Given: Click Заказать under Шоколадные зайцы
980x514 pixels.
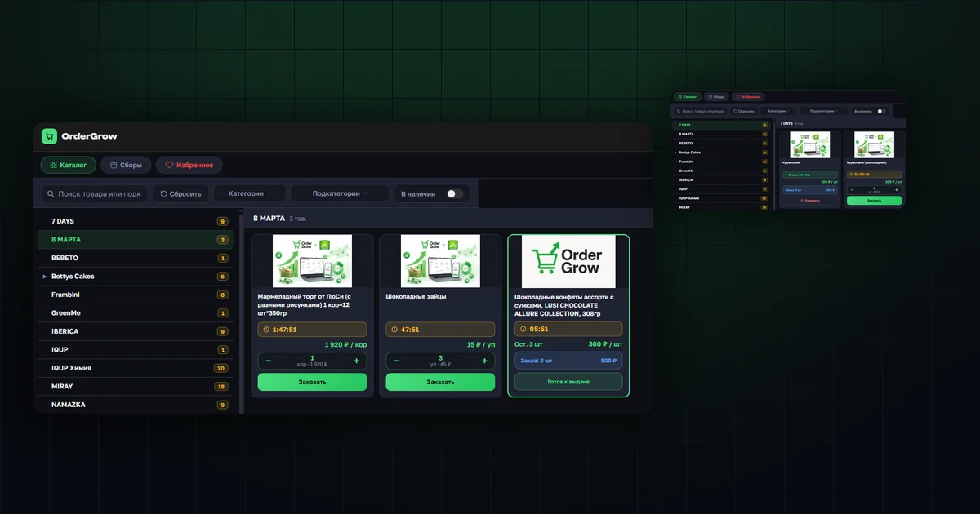Looking at the screenshot, I should pos(440,382).
